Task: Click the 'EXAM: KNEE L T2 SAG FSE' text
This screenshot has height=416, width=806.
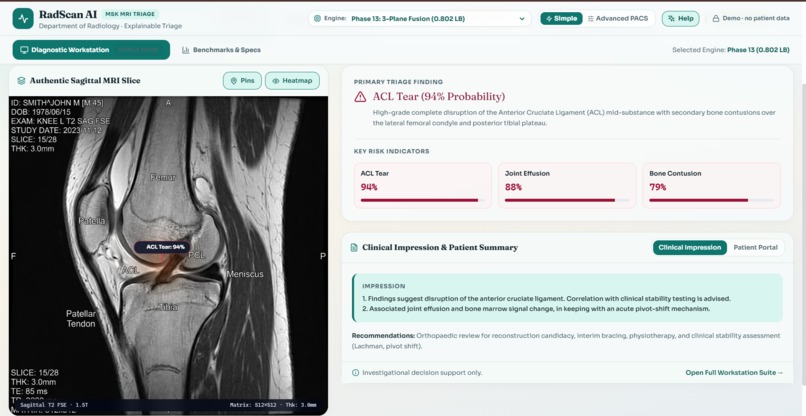Action: 60,121
